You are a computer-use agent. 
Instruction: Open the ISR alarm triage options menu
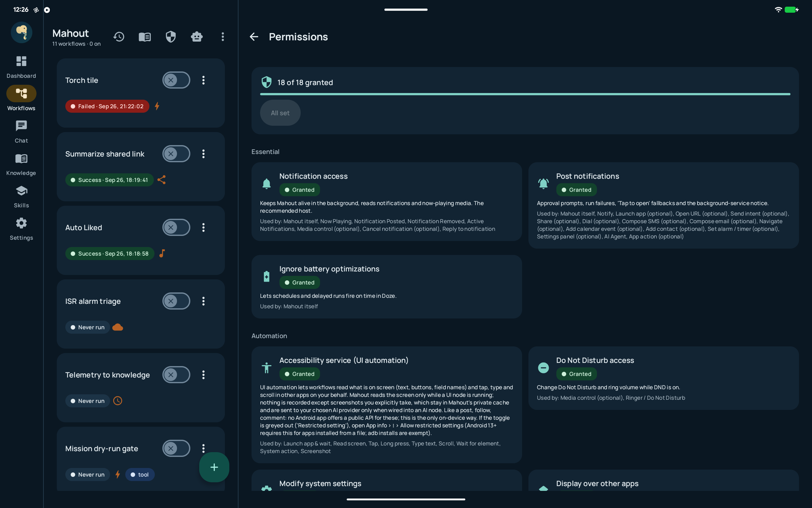[203, 301]
